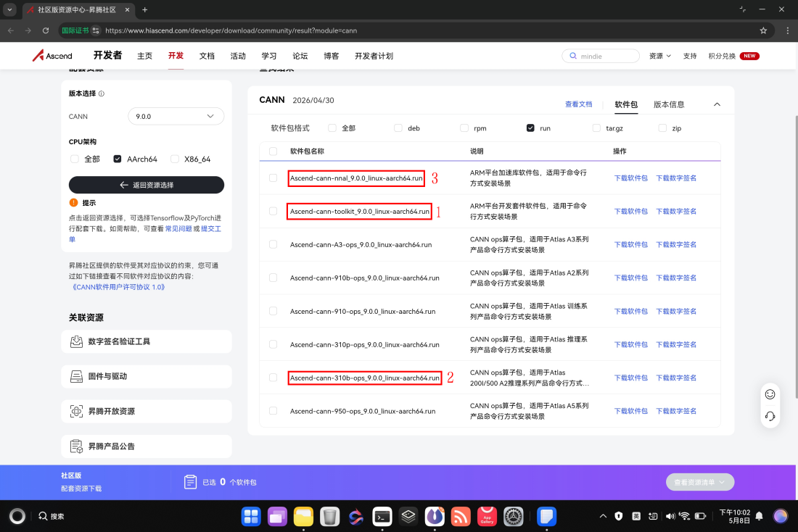Click the Wi-Fi icon in the system tray
The height and width of the screenshot is (532, 798).
tap(685, 516)
